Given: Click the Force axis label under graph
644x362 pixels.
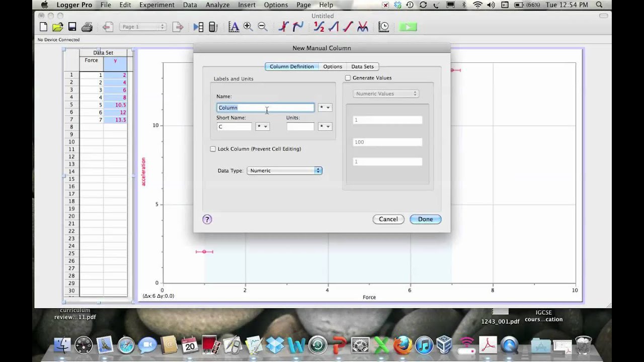Looking at the screenshot, I should coord(369,297).
